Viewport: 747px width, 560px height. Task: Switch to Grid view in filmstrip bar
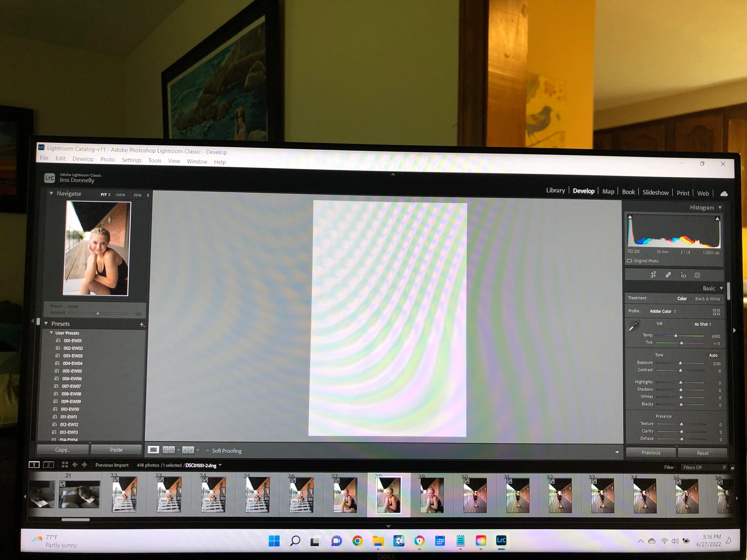pos(65,465)
